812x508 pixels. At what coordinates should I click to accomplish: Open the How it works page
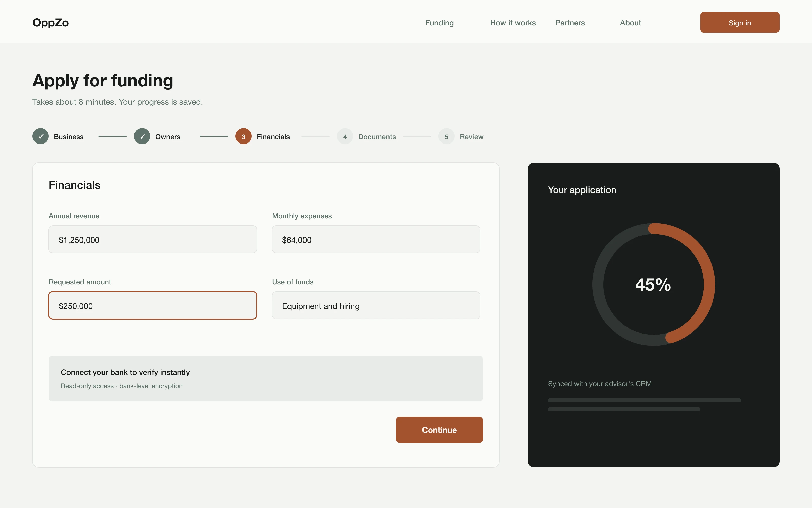pyautogui.click(x=513, y=23)
